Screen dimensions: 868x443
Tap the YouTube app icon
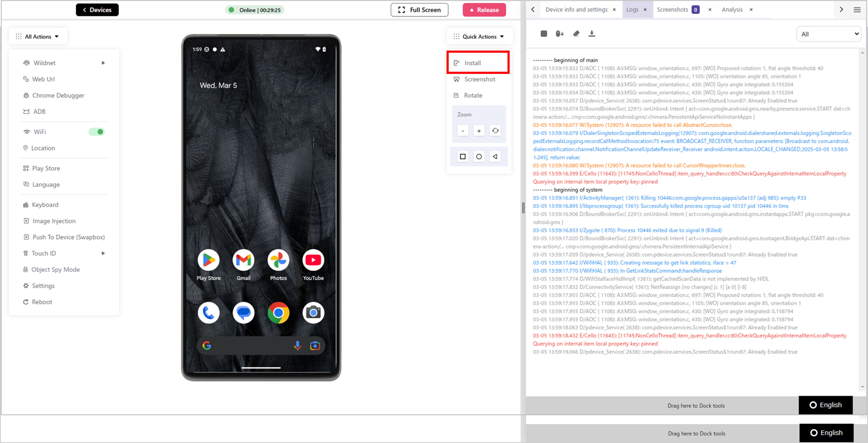(x=313, y=260)
